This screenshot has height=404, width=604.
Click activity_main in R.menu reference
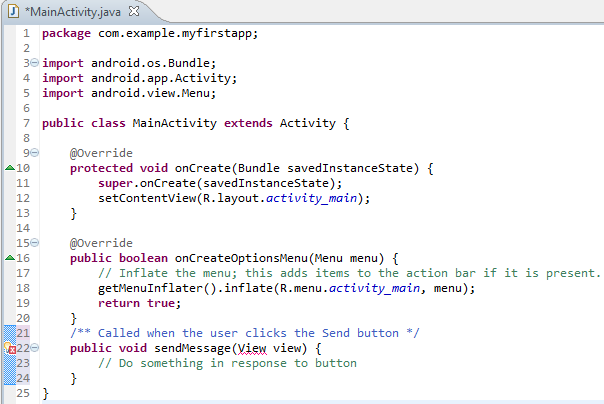(374, 288)
